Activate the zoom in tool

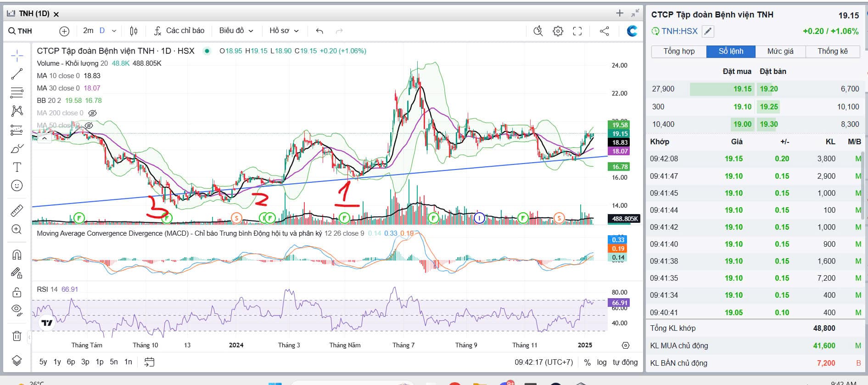pos(17,229)
